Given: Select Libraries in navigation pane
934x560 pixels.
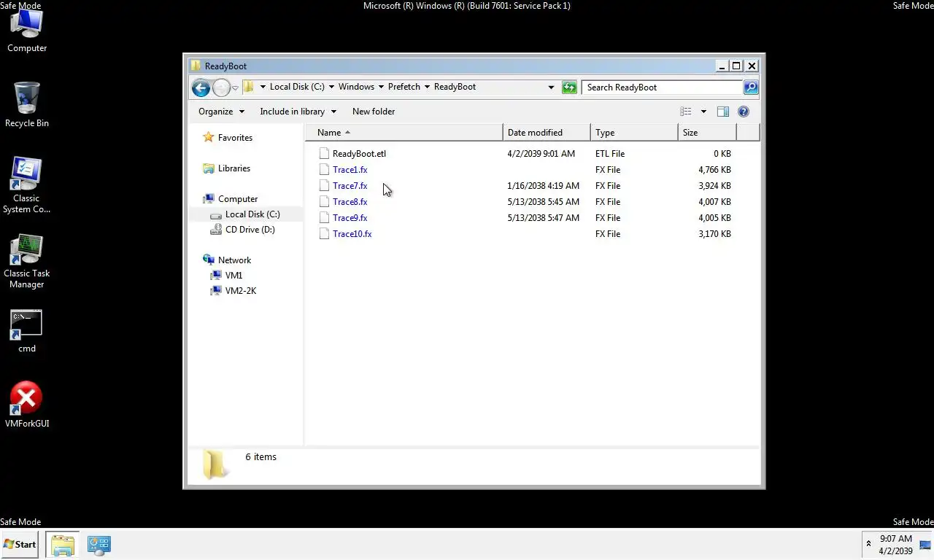Looking at the screenshot, I should point(233,168).
